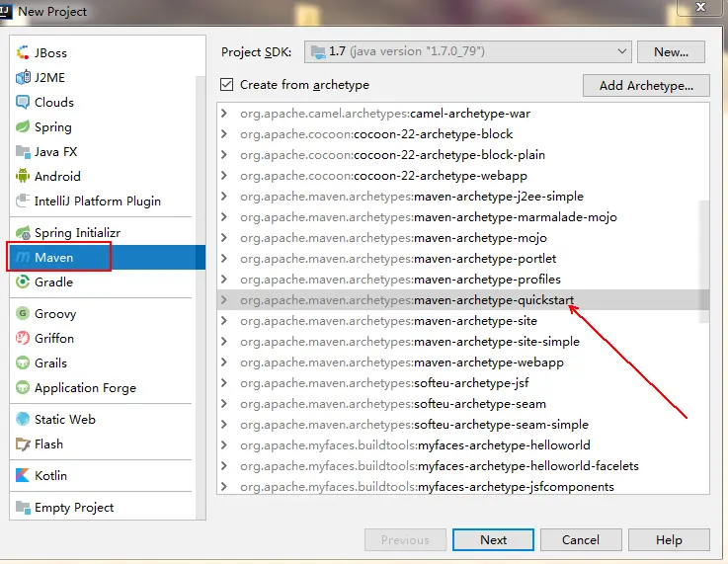Select Spring project type label
Image resolution: width=728 pixels, height=564 pixels.
point(53,126)
